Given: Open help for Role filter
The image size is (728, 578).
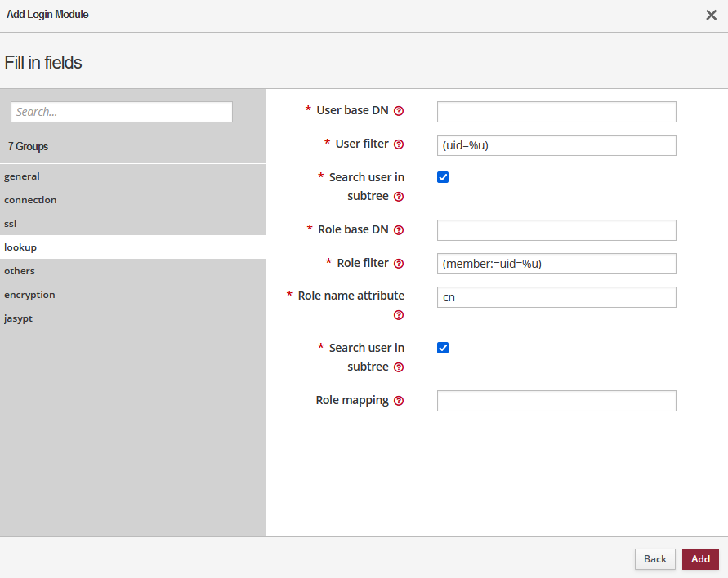Looking at the screenshot, I should point(399,263).
